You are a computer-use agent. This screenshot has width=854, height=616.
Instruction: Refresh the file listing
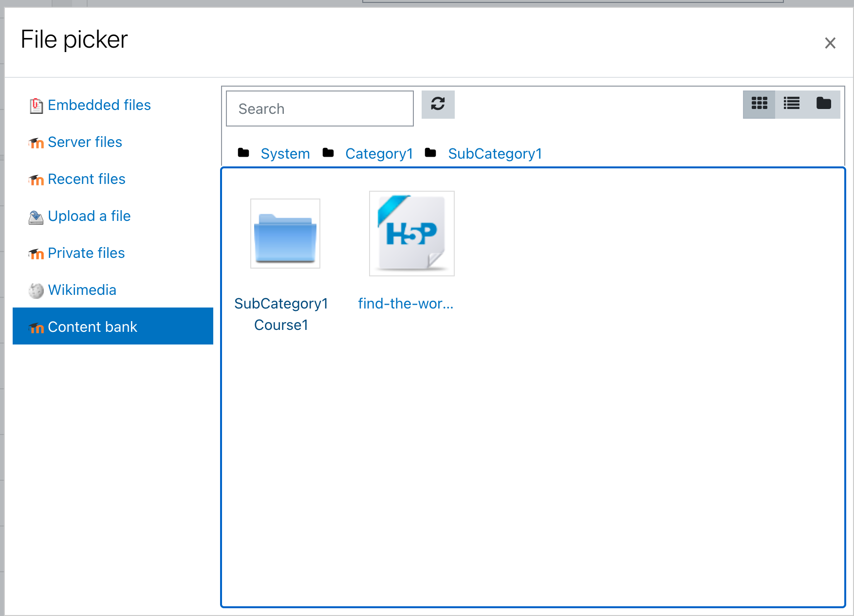[x=438, y=104]
